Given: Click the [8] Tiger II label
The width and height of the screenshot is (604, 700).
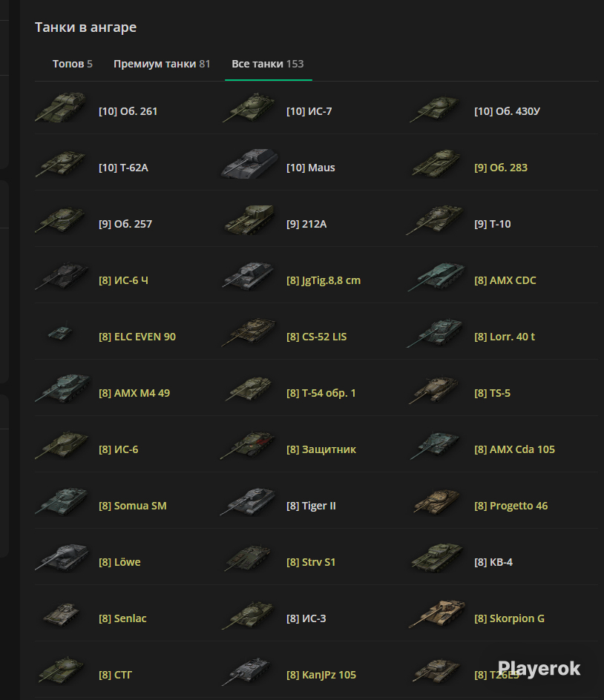Looking at the screenshot, I should point(311,506).
